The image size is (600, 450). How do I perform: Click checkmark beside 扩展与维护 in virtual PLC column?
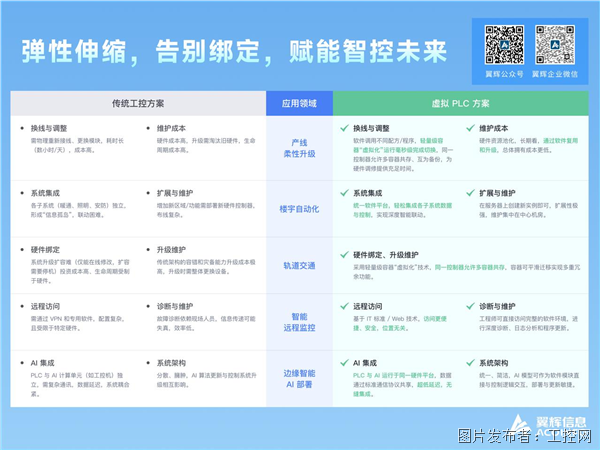470,193
